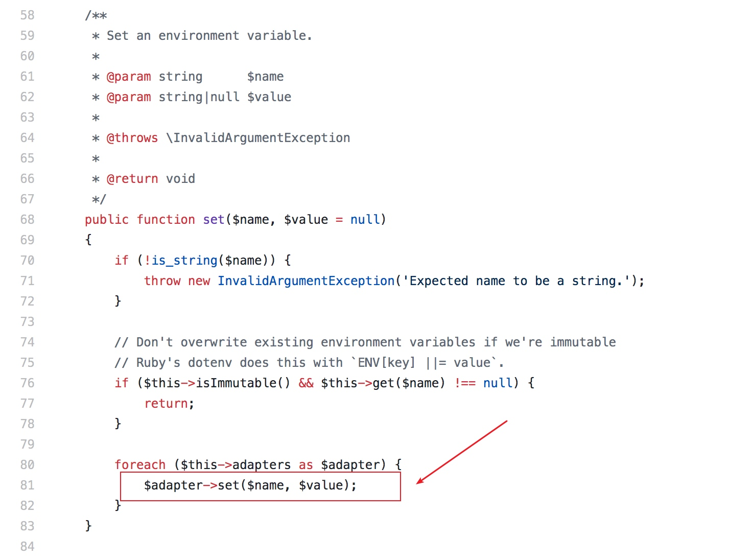Click line number 71
The height and width of the screenshot is (560, 752).
27,281
